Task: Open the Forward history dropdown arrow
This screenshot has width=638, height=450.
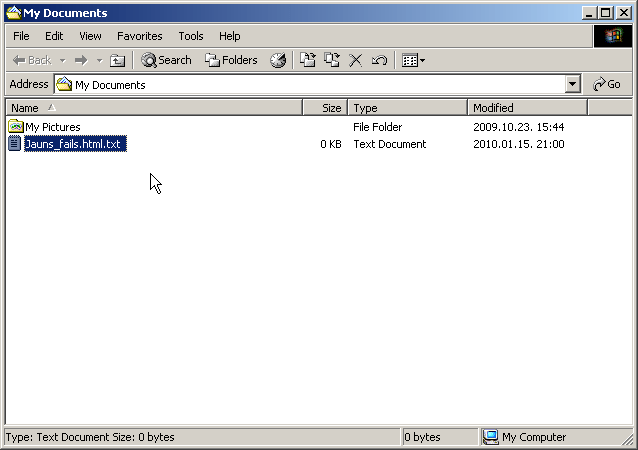Action: 99,61
